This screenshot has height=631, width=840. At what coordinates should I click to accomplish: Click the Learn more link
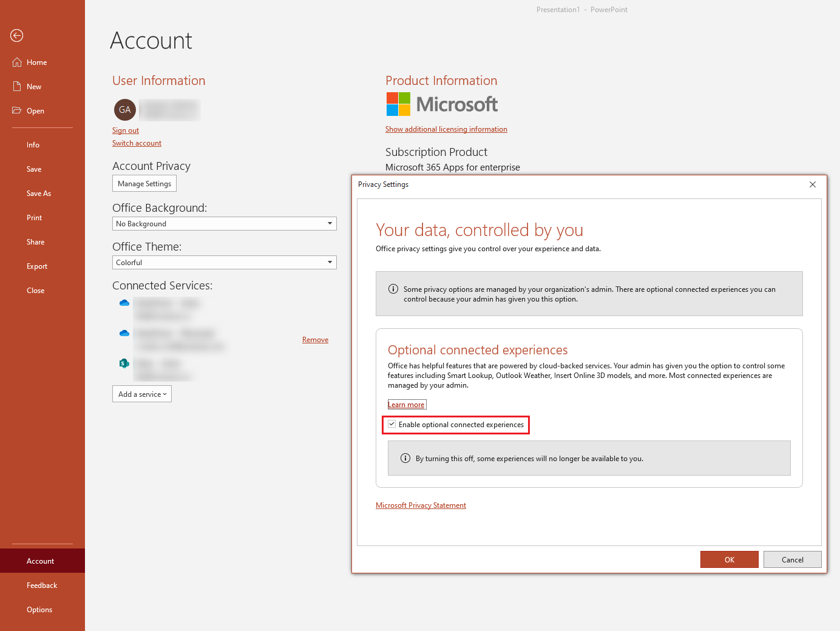[407, 405]
